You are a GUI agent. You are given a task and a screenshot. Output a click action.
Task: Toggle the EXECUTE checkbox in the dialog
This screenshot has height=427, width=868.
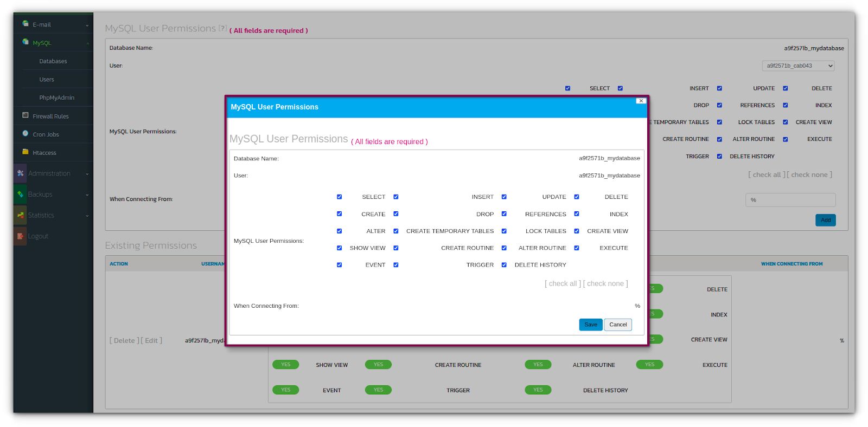[x=577, y=248]
